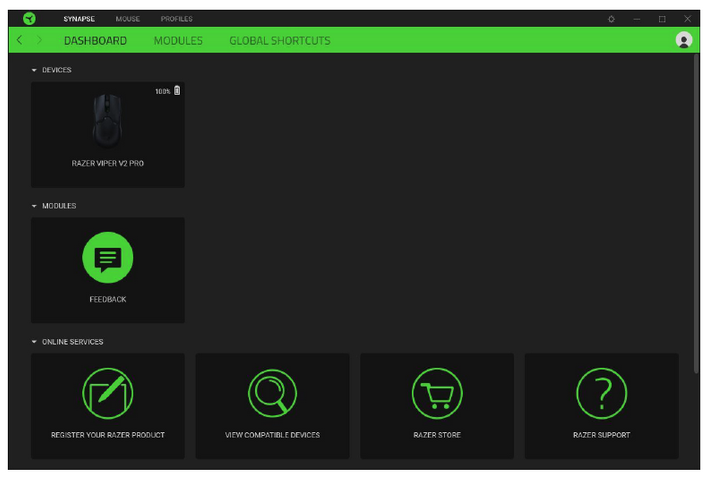Click the Razer Support label
Image resolution: width=710 pixels, height=477 pixels.
(601, 435)
